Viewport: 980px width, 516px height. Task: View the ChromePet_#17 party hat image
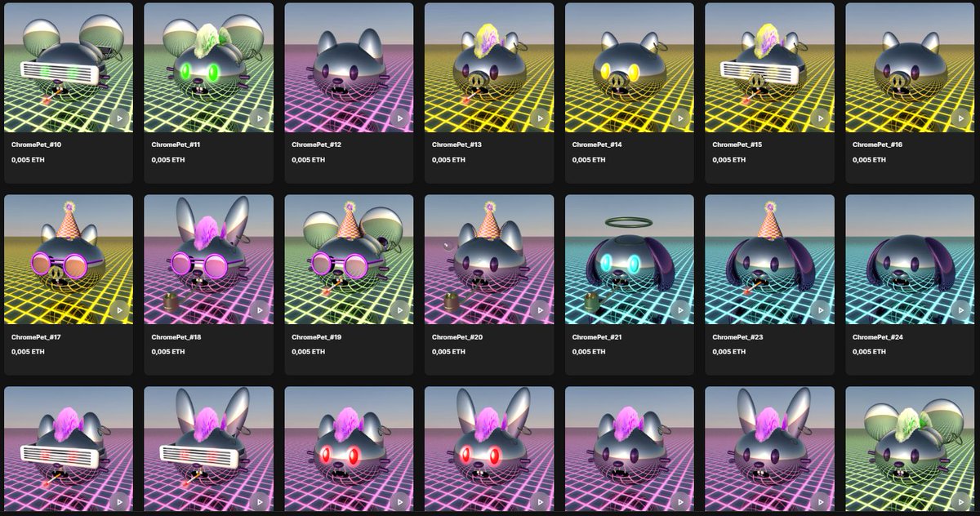click(x=69, y=260)
